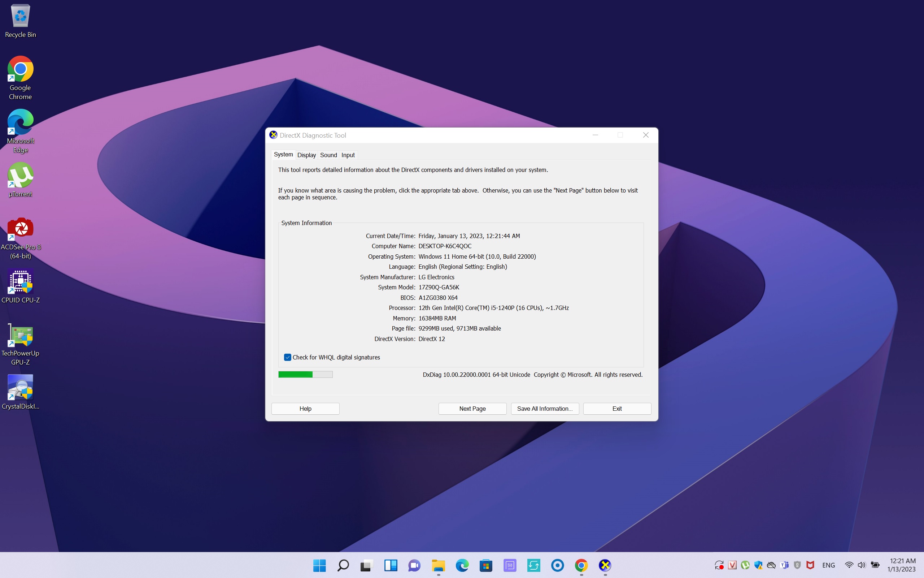The width and height of the screenshot is (924, 578).
Task: Click the gray shield tray icon
Action: pyautogui.click(x=797, y=565)
